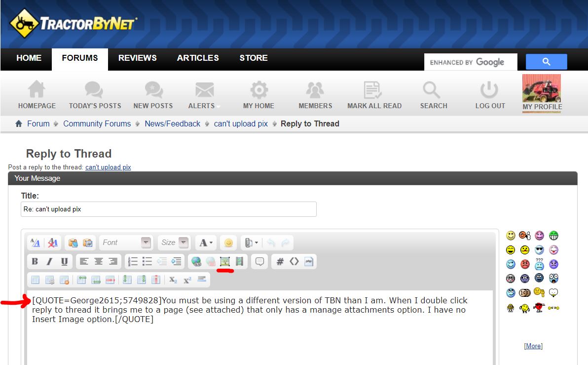Toggle Bold formatting
The image size is (588, 365).
click(x=35, y=261)
